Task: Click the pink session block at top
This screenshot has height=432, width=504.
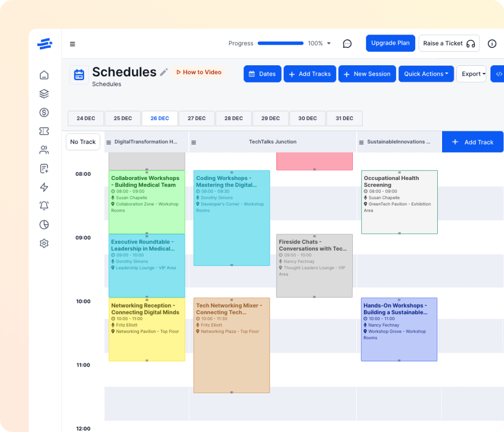Action: click(x=314, y=161)
